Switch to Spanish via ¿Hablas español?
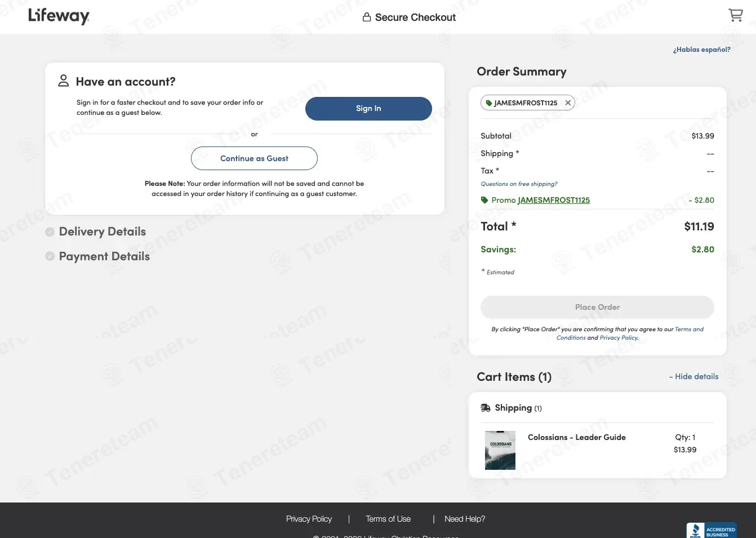This screenshot has height=538, width=756. click(701, 50)
